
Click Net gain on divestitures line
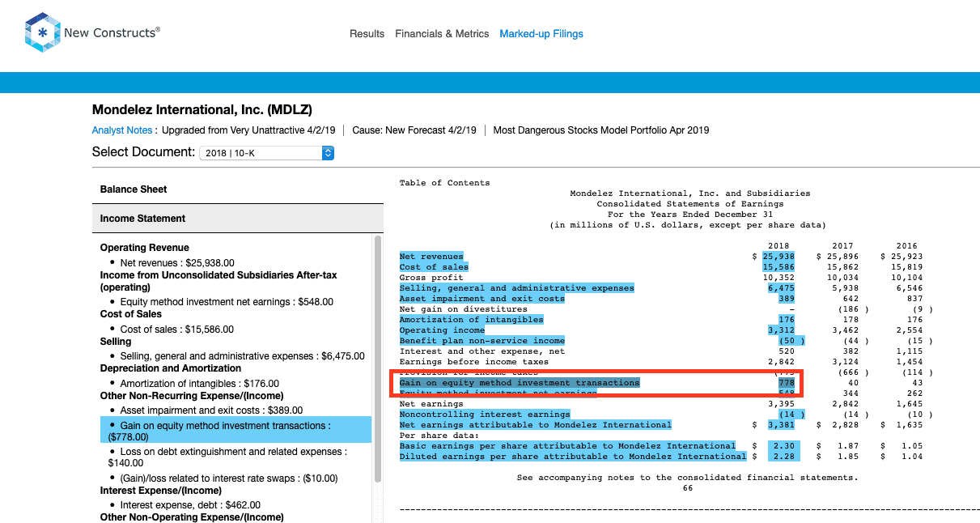click(463, 309)
